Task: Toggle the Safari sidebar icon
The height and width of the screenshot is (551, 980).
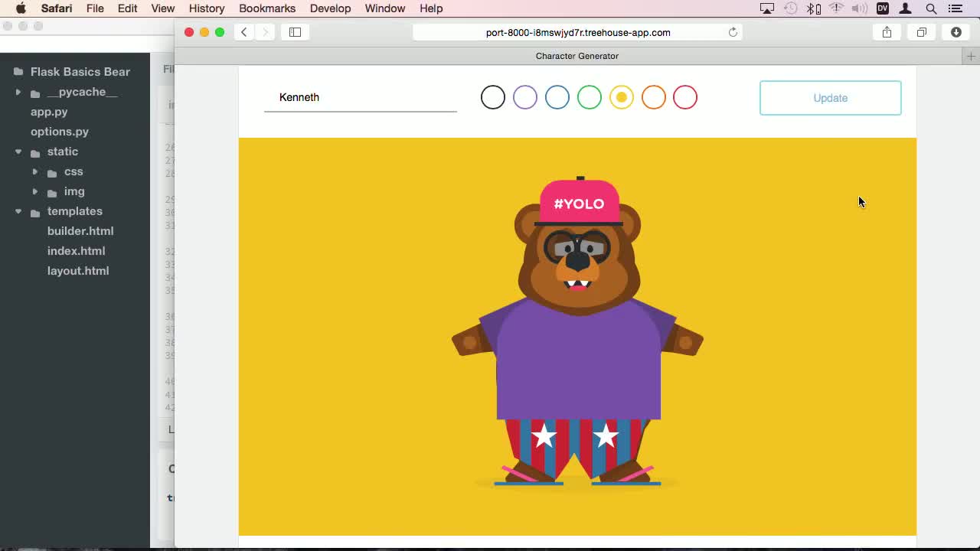Action: (295, 32)
